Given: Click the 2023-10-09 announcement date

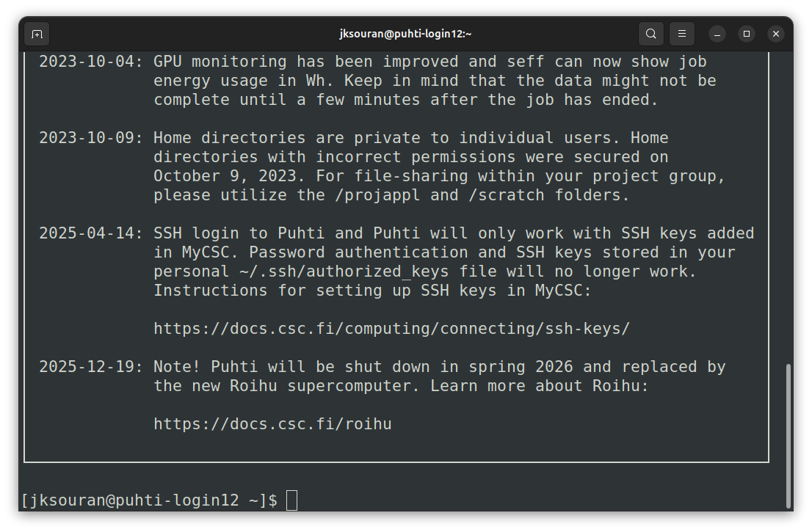Looking at the screenshot, I should [x=91, y=138].
